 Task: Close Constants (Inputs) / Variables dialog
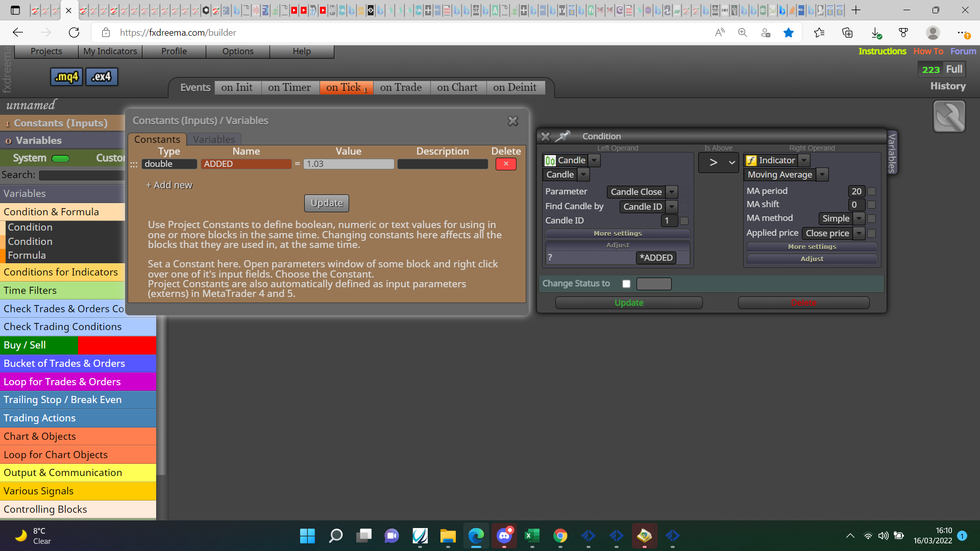[513, 121]
